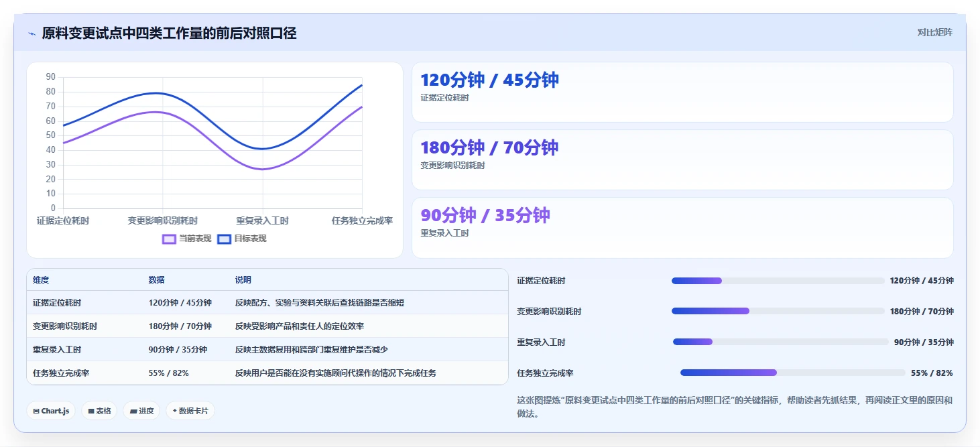Select table cell 变更影响识别耗时
The image size is (980, 447).
(x=65, y=326)
